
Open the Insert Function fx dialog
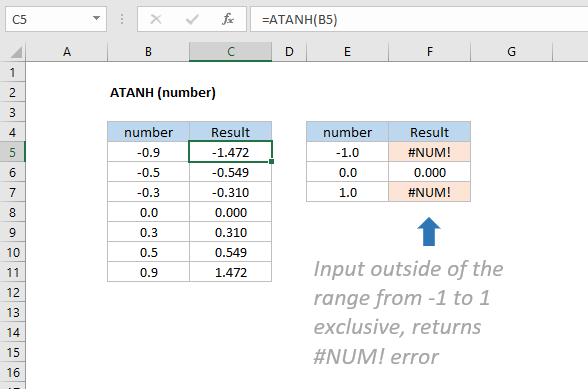coord(228,19)
